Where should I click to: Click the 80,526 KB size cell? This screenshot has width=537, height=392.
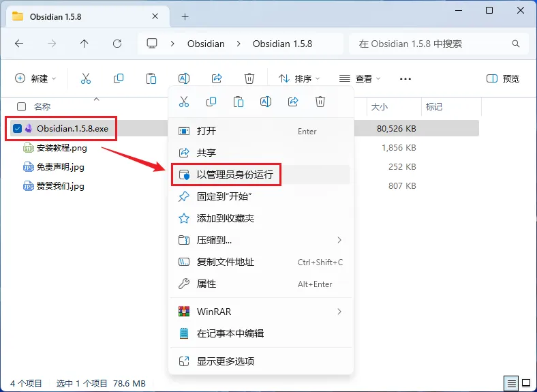tap(396, 128)
